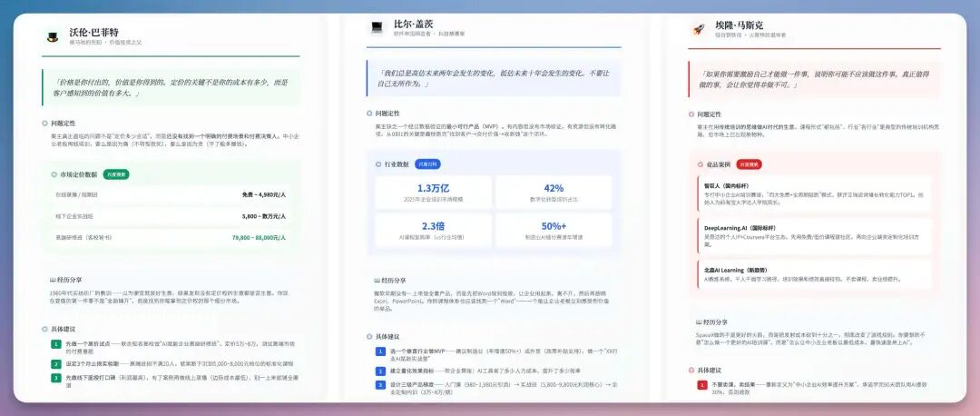Click the 竞品案例 section heading
Screen dimensions: 980x416
coord(718,164)
